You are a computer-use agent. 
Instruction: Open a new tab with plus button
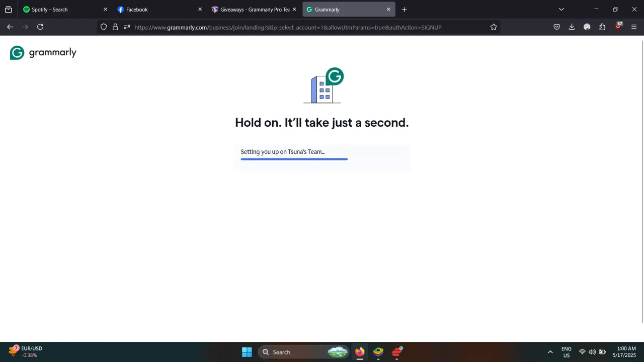click(404, 10)
